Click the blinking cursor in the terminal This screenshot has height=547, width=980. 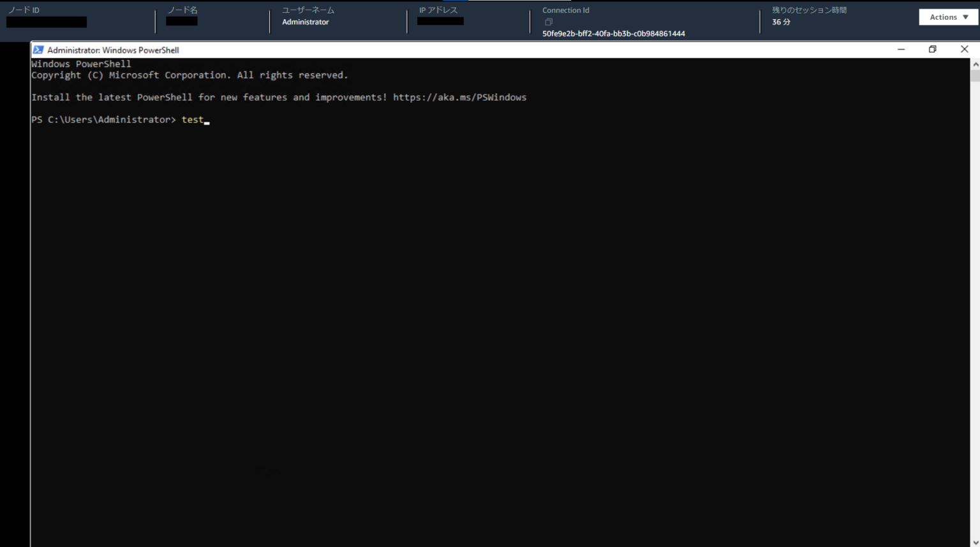(207, 122)
